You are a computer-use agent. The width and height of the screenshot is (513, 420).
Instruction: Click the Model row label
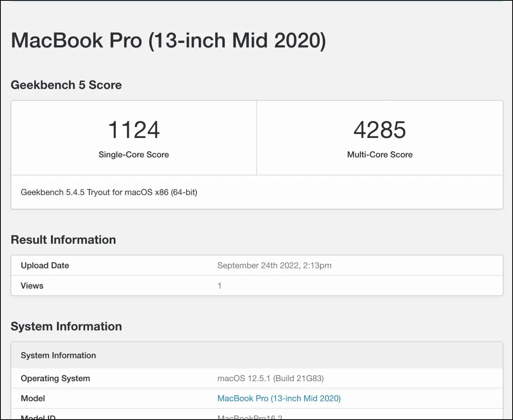[33, 398]
